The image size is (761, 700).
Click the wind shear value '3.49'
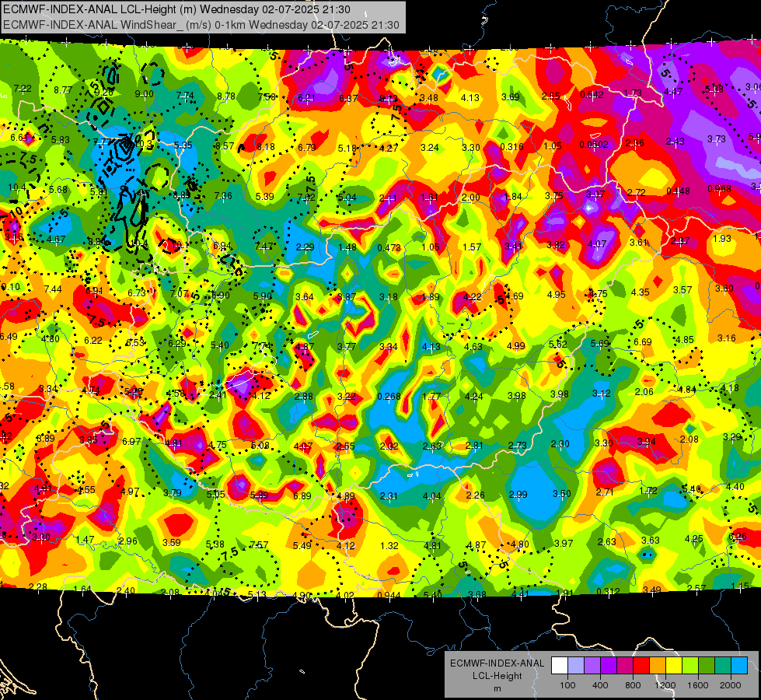[x=652, y=590]
